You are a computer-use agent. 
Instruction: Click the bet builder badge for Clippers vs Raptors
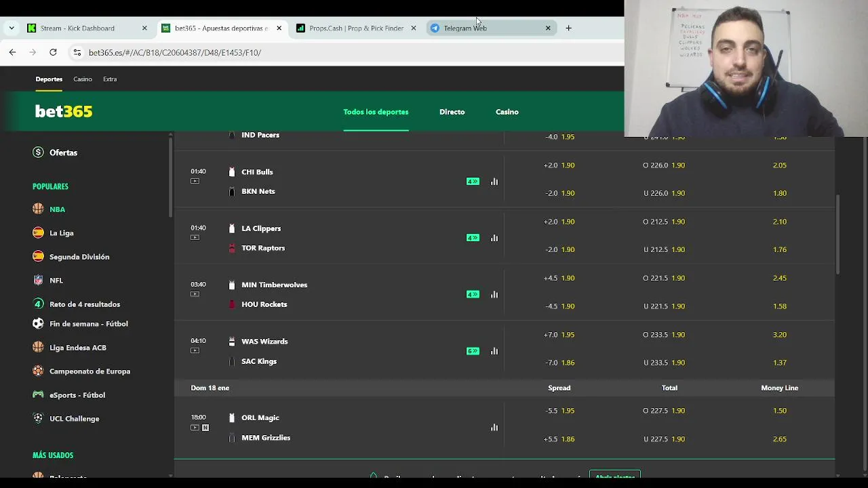[x=473, y=238]
